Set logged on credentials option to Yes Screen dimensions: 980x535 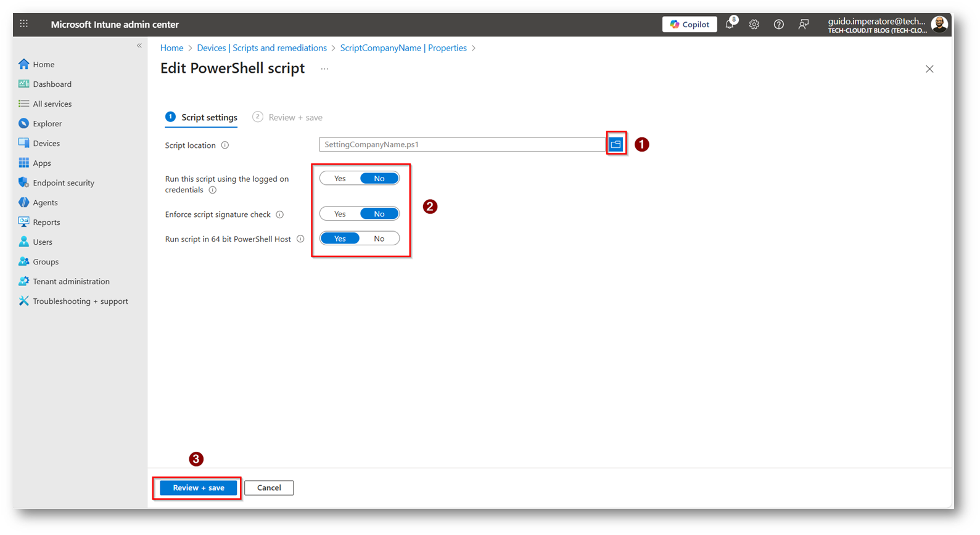click(x=340, y=179)
